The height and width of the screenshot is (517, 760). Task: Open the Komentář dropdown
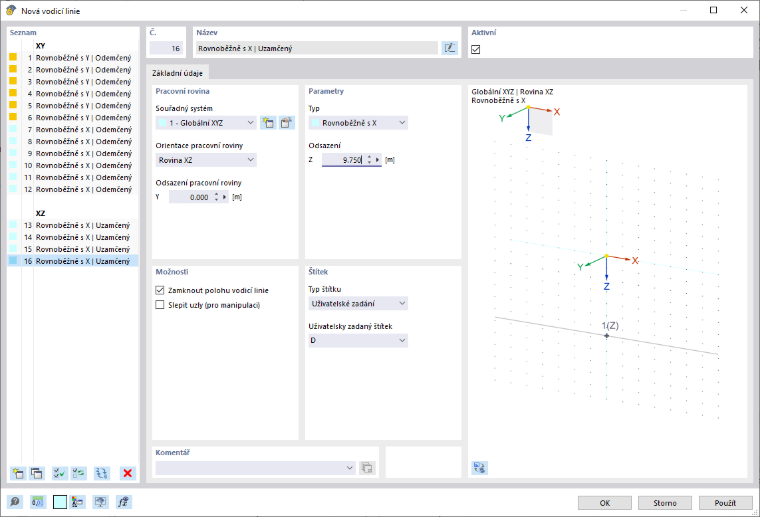256,468
